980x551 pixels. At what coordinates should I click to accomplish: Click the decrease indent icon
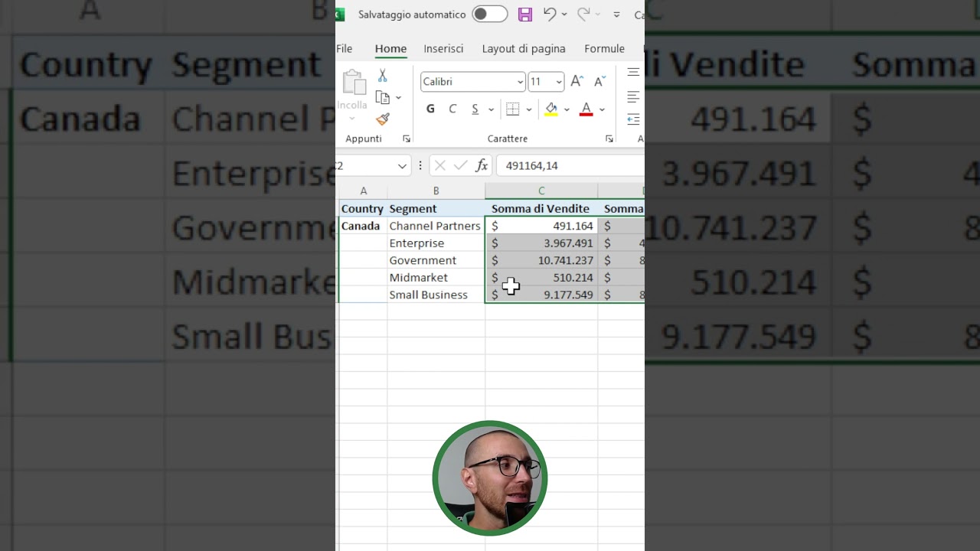(634, 119)
